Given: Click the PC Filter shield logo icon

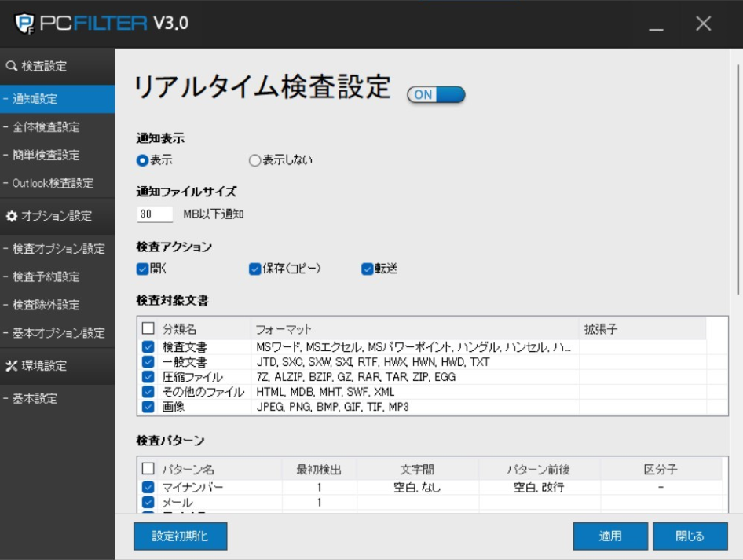Looking at the screenshot, I should (25, 24).
